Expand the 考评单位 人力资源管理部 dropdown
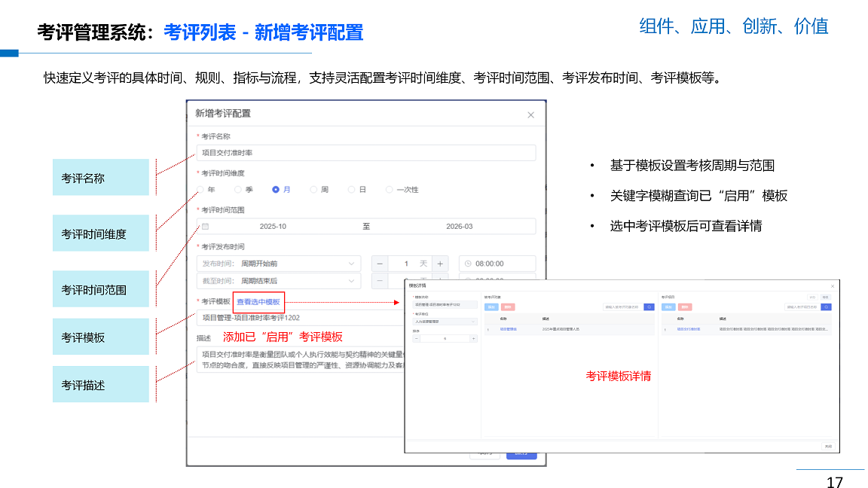 [x=445, y=322]
